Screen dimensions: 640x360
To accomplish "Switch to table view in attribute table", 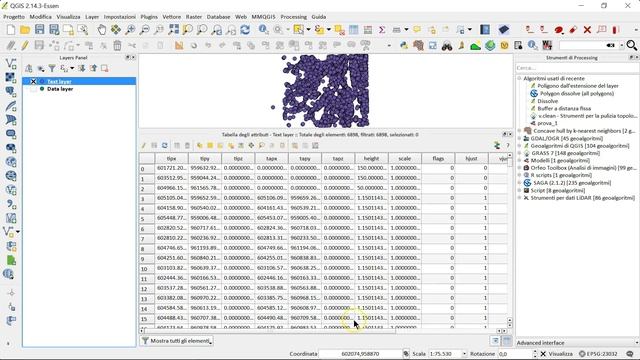I will 507,341.
